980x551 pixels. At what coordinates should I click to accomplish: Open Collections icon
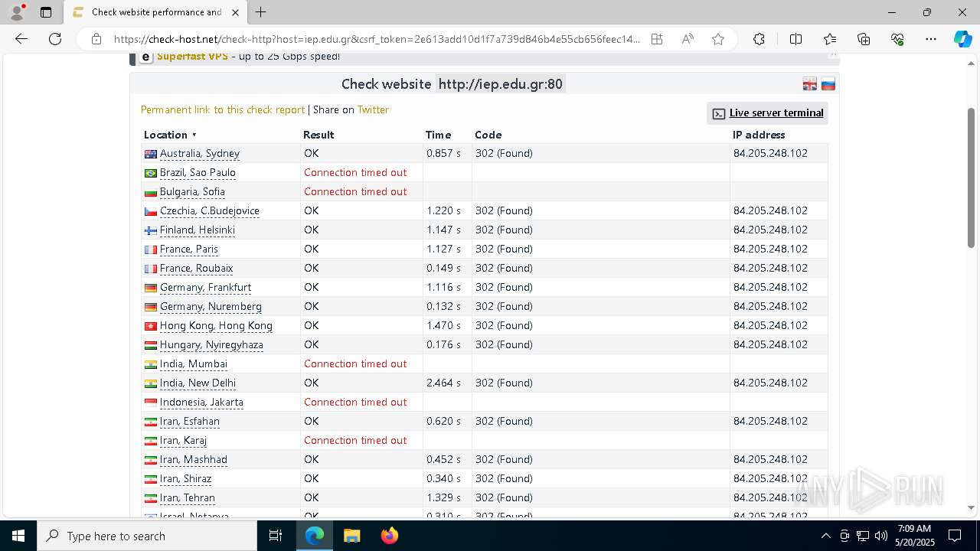(x=864, y=39)
